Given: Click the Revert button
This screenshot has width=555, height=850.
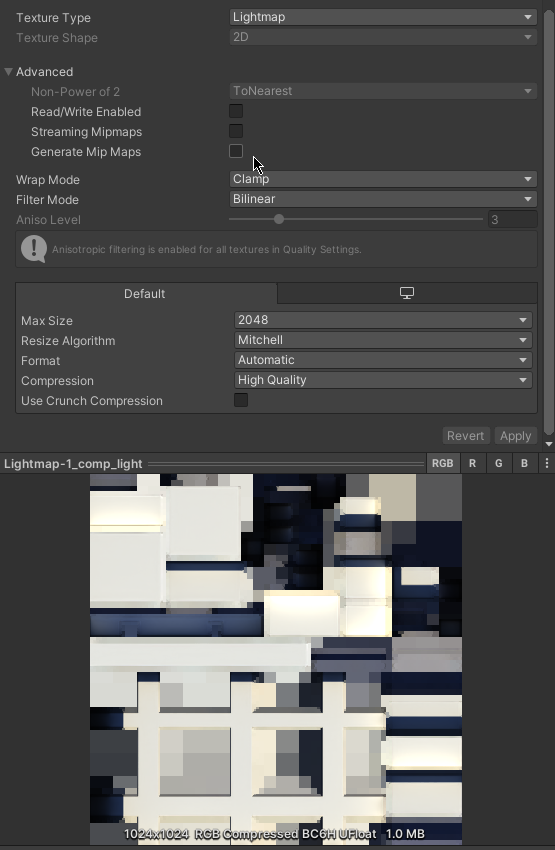Looking at the screenshot, I should point(466,436).
